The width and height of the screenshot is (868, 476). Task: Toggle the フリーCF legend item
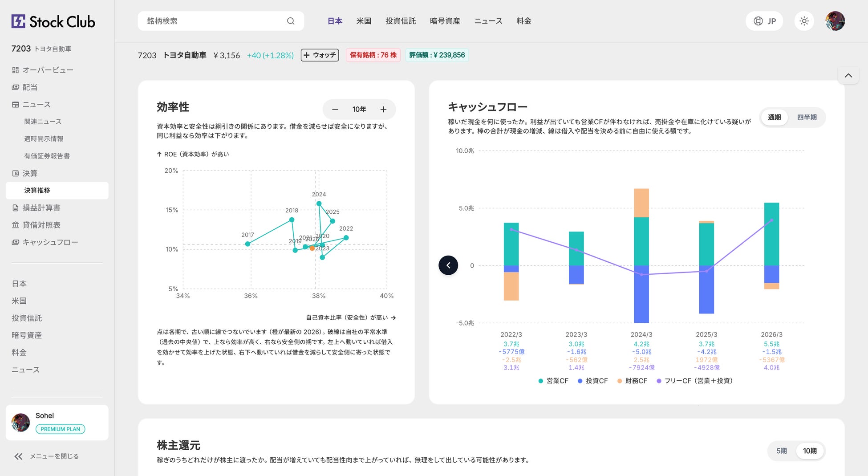694,381
